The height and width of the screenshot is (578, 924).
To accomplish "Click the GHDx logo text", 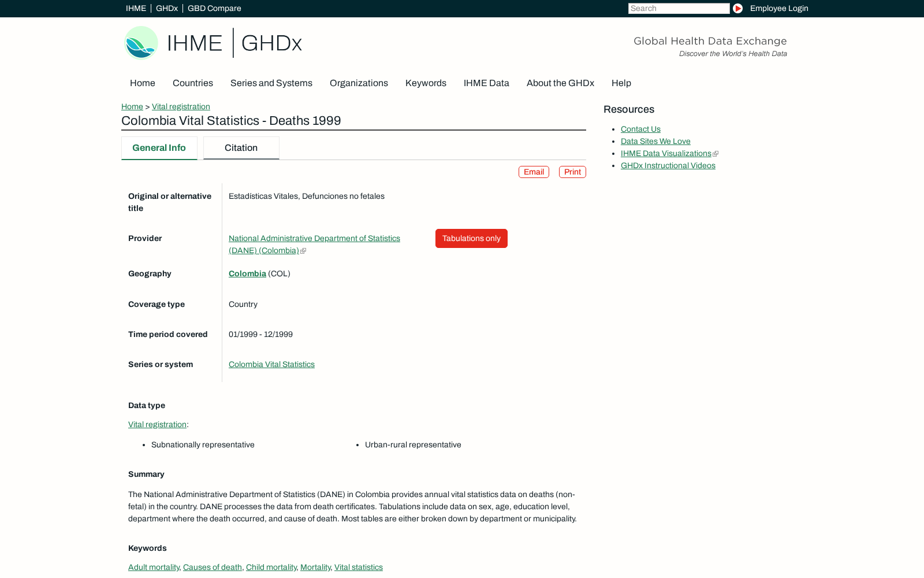I will coord(271,43).
